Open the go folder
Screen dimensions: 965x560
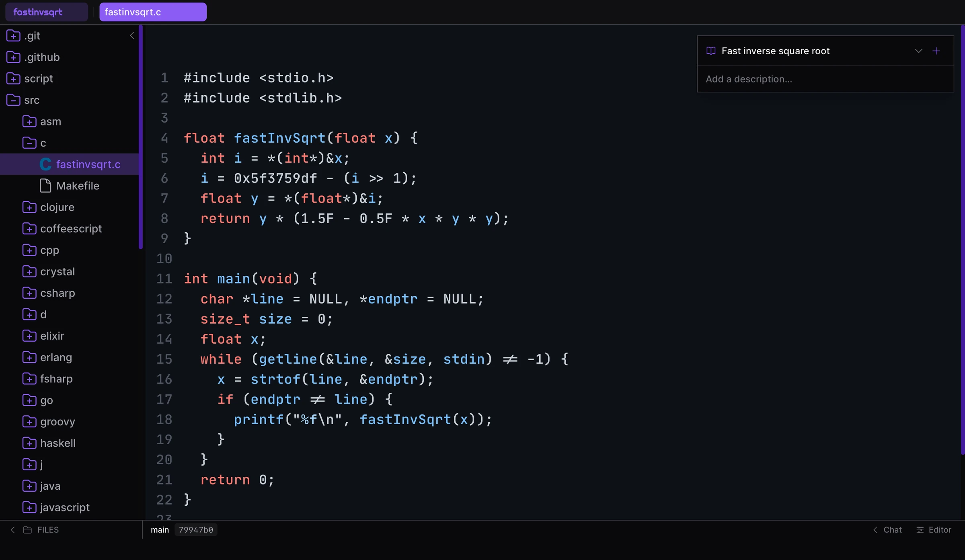click(x=69, y=400)
